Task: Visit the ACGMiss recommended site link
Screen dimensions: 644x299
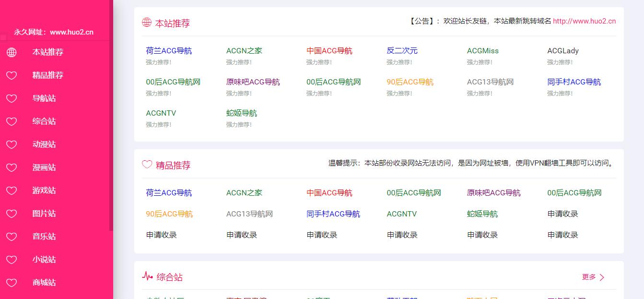Action: tap(482, 51)
